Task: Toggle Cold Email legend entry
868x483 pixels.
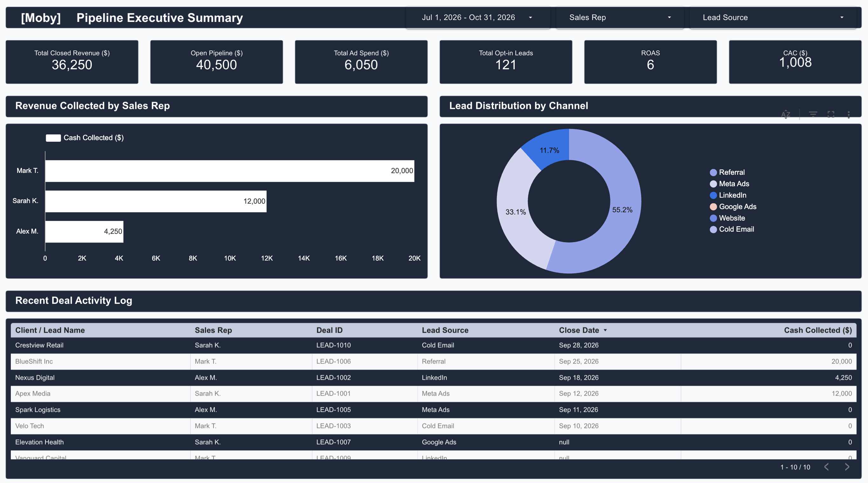Action: click(x=732, y=229)
